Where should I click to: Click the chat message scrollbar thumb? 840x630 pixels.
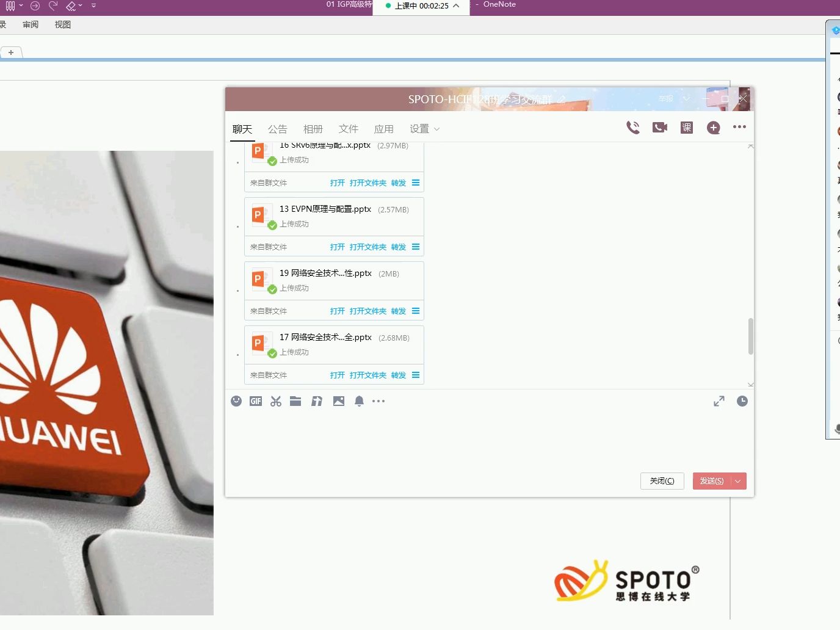751,336
